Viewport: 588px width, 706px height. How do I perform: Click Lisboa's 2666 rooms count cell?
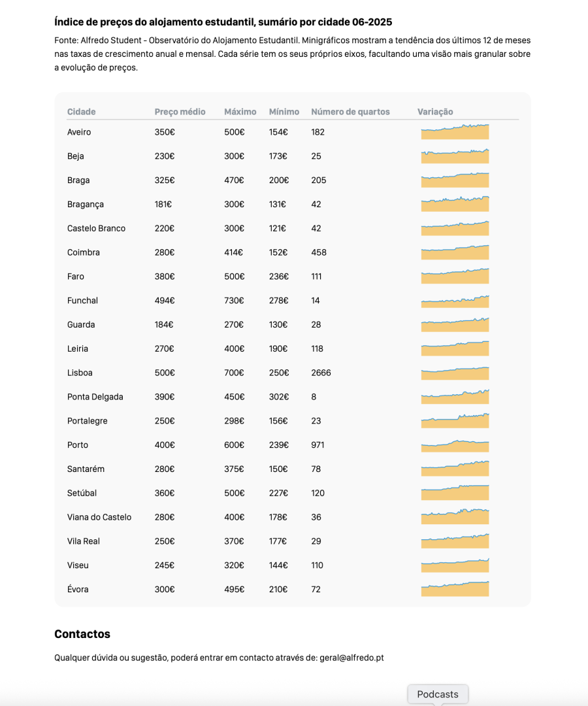(x=321, y=373)
